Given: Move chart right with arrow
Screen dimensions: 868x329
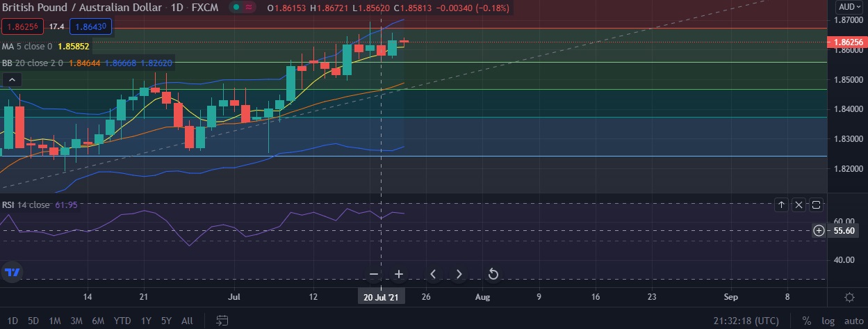Looking at the screenshot, I should (459, 274).
